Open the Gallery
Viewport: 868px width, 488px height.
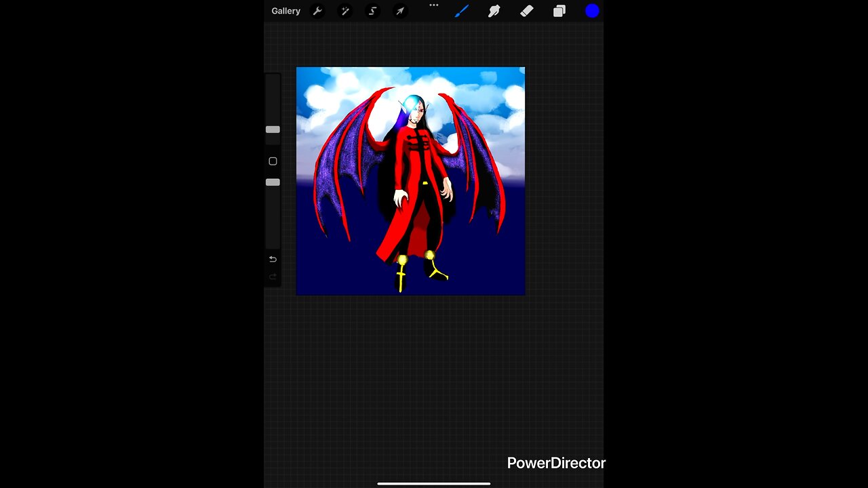pos(285,11)
